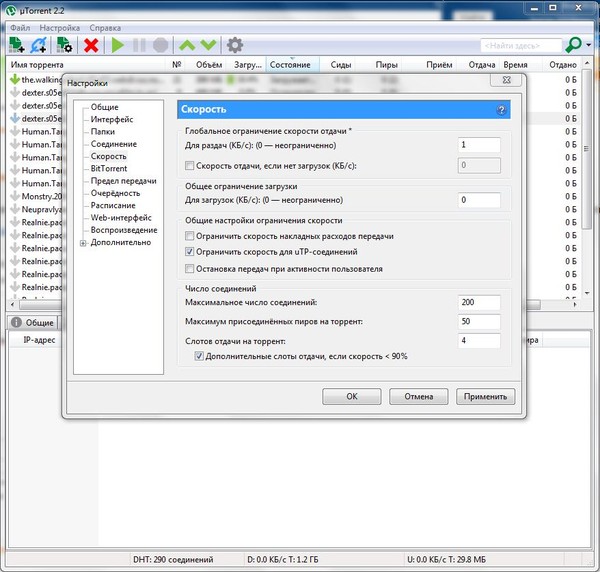Click status icon of Neupravlya torrent

point(15,209)
